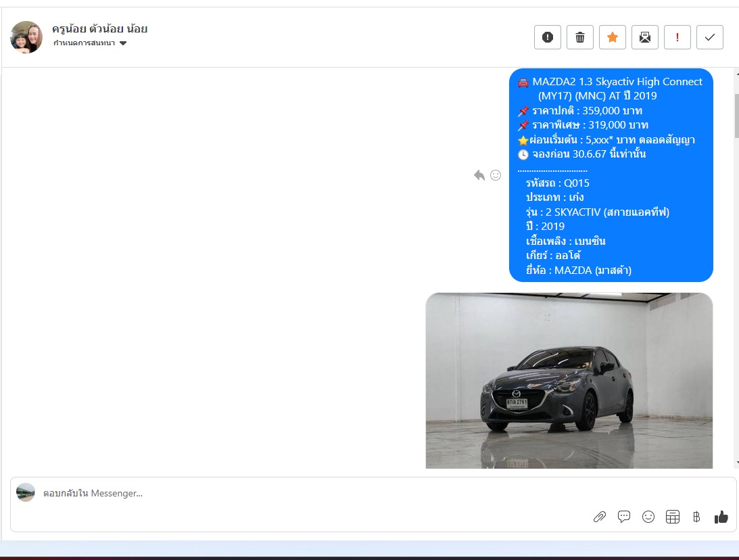Viewport: 739px width, 560px height.
Task: Click the contact name ครูน้อย ตัวน้อย น้อย
Action: (100, 29)
